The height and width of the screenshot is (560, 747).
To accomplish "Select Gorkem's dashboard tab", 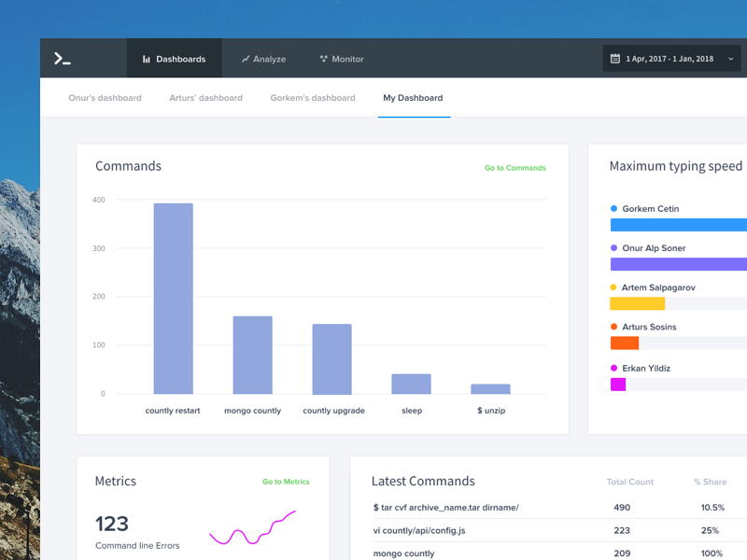I will coord(313,98).
